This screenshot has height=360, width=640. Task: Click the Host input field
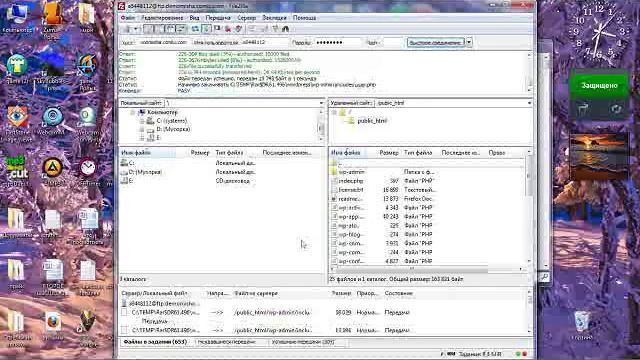click(163, 42)
